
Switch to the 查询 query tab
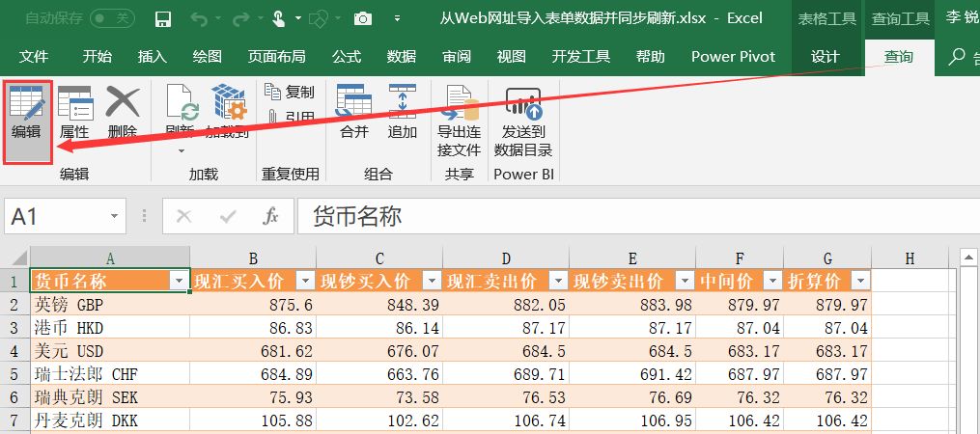coord(898,57)
